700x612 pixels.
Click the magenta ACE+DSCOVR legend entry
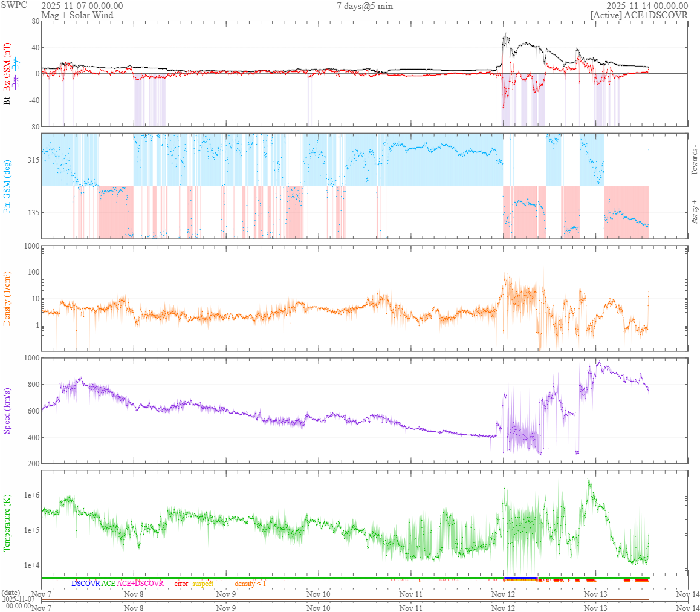point(140,584)
